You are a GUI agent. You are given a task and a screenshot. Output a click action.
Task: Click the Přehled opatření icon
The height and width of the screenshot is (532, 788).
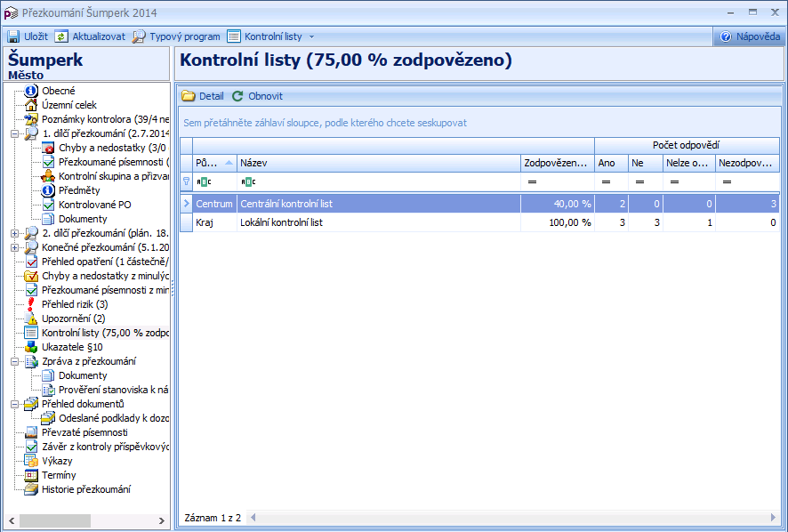point(31,262)
